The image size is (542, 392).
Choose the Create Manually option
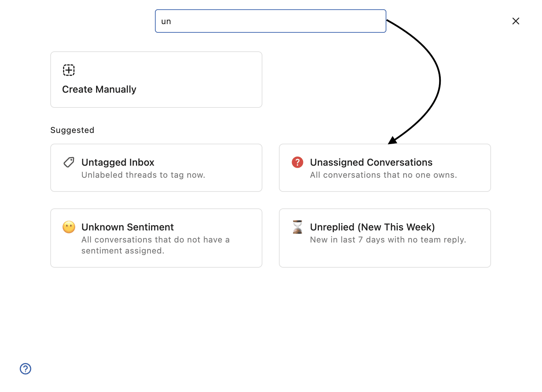[x=99, y=90]
